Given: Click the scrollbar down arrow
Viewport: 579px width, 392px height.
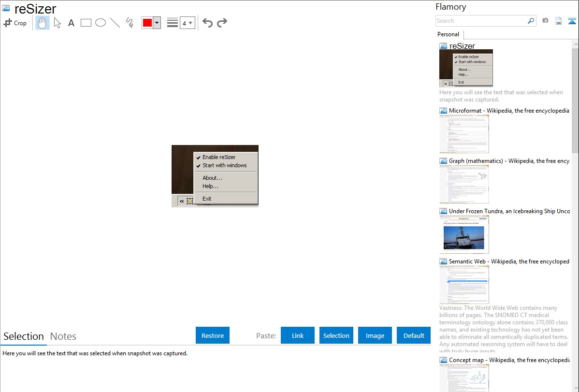Looking at the screenshot, I should pos(575,388).
